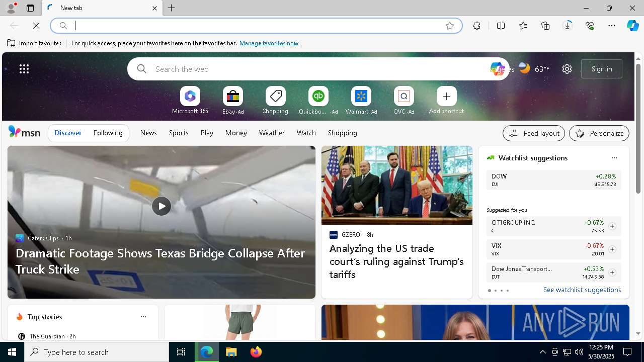Click See watchlist suggestions link
The width and height of the screenshot is (644, 362).
click(x=582, y=290)
